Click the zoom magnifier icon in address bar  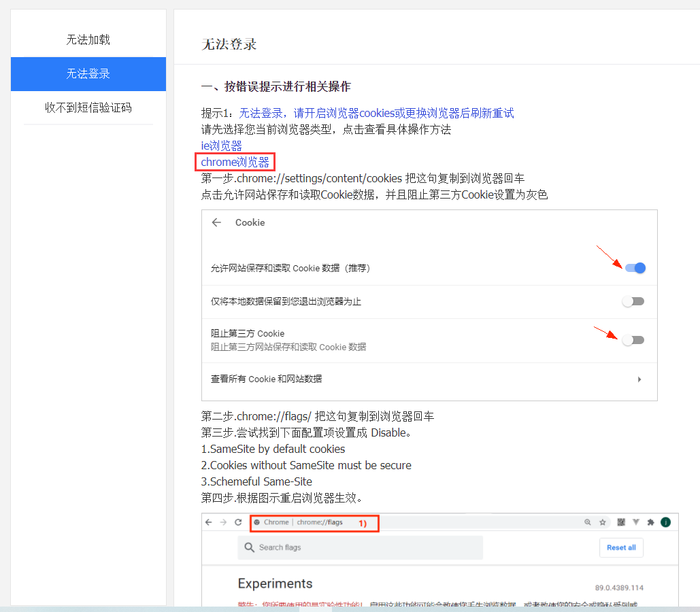pyautogui.click(x=588, y=522)
